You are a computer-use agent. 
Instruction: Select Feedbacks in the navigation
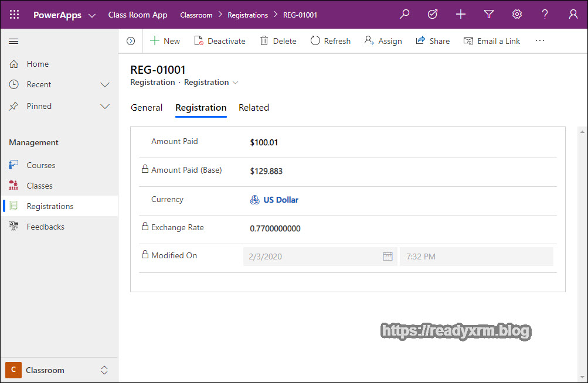45,227
